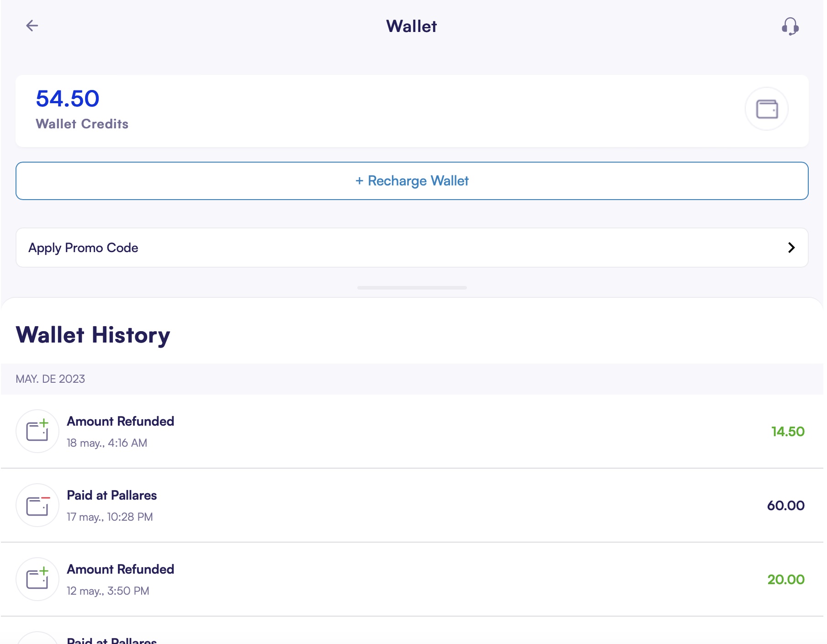Click the Recharge Wallet button

[x=412, y=181]
